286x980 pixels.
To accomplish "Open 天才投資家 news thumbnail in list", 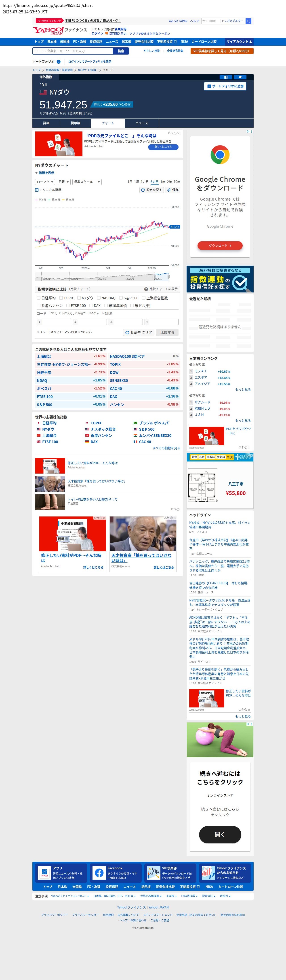I will pos(50,484).
